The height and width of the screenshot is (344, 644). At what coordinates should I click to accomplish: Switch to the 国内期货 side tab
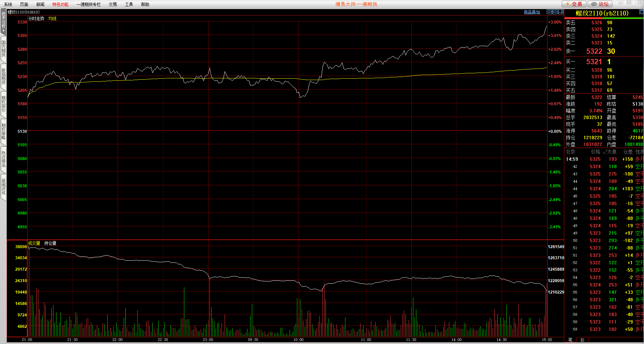[x=3, y=49]
